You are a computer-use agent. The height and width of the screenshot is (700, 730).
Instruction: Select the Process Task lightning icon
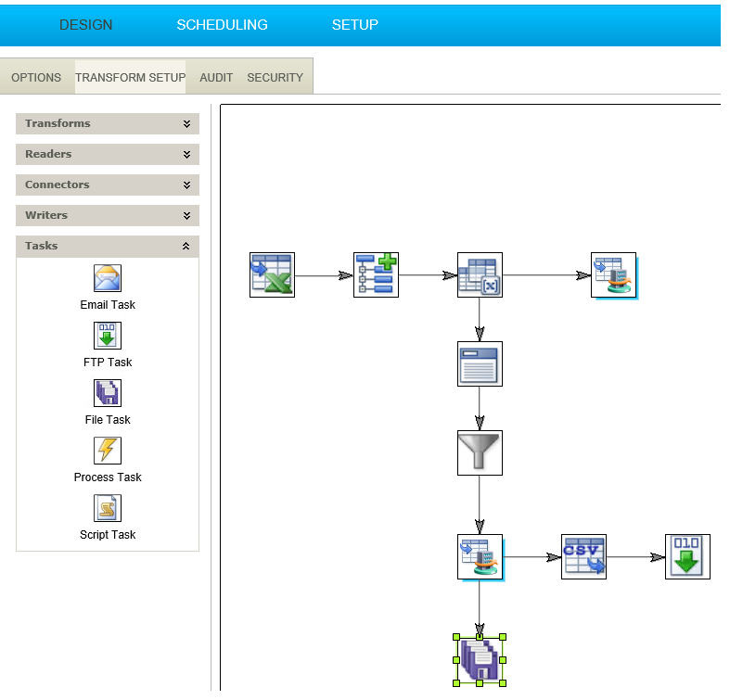[x=108, y=451]
